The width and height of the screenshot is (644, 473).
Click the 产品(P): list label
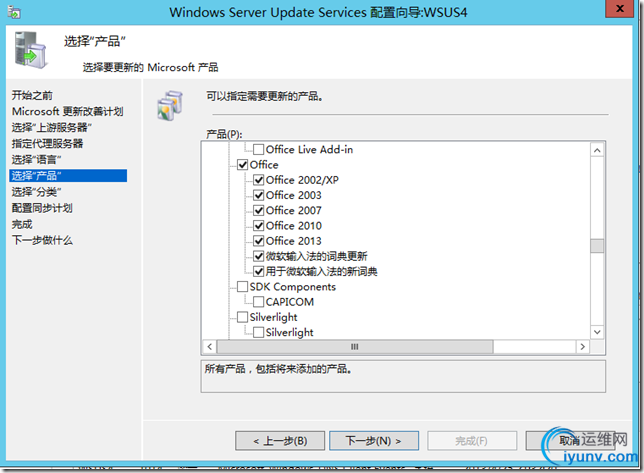tap(224, 134)
